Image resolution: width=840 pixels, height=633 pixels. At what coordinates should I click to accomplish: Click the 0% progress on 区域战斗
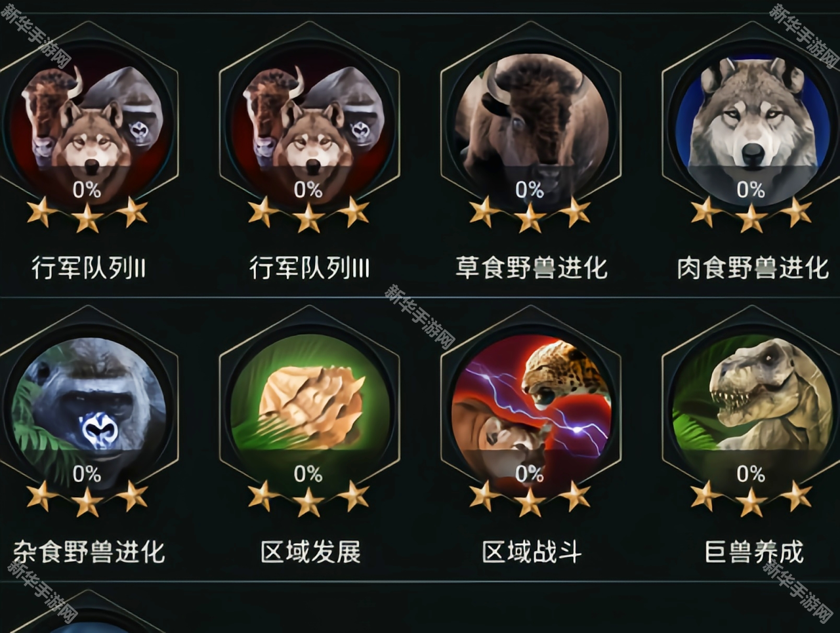[x=530, y=474]
